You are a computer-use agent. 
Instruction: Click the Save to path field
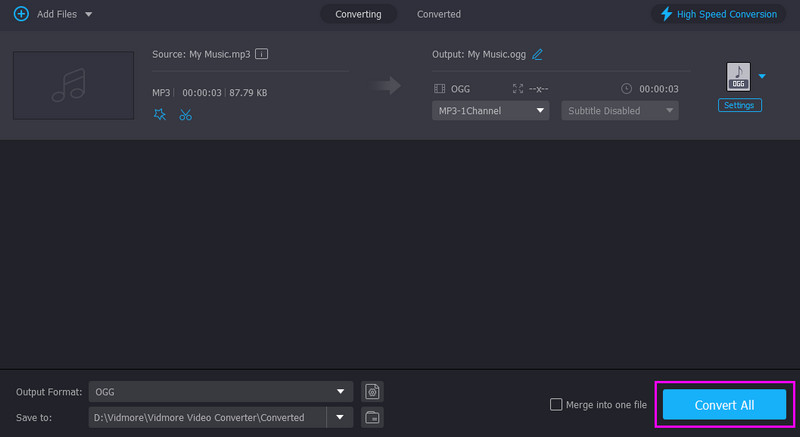[208, 418]
